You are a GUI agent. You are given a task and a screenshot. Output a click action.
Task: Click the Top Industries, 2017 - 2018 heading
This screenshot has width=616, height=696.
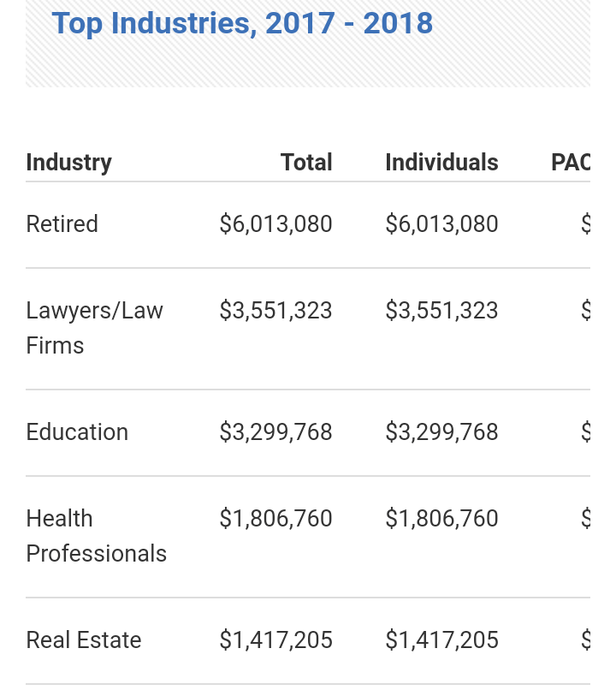click(242, 23)
